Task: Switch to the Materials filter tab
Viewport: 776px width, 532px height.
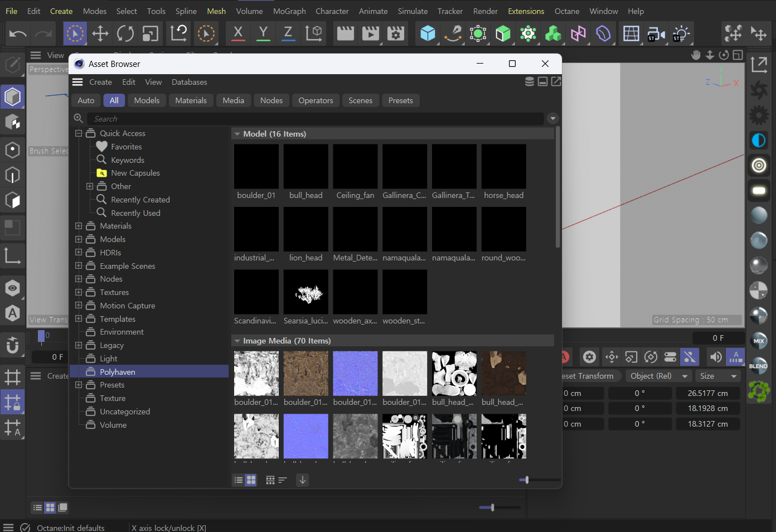Action: [191, 100]
